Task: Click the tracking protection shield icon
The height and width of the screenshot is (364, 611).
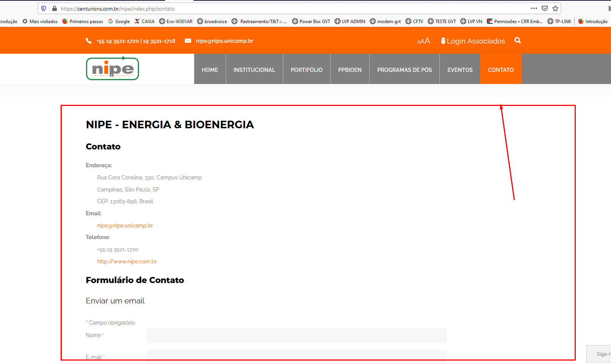Action: click(x=44, y=8)
